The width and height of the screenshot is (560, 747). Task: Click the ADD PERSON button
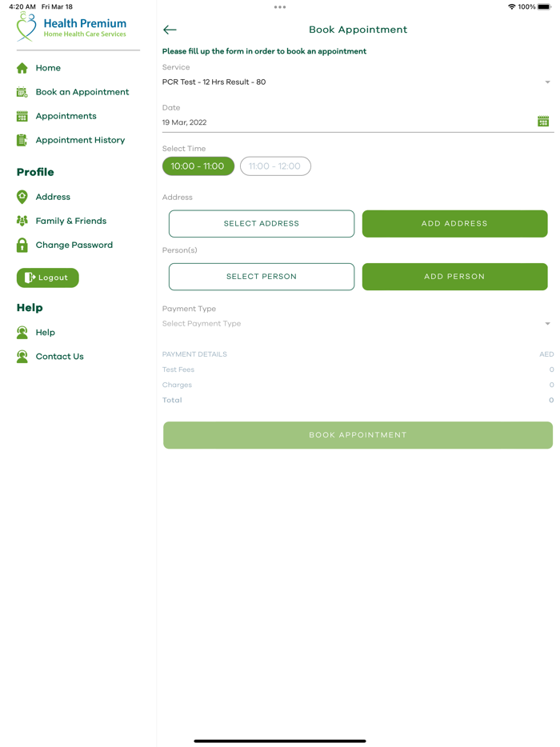pos(454,276)
